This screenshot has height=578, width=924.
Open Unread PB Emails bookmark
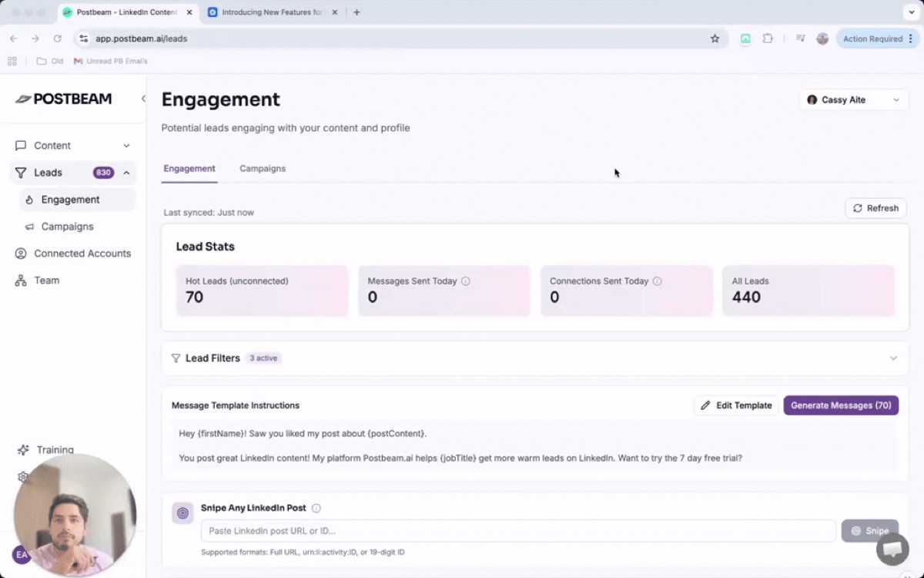coord(111,61)
